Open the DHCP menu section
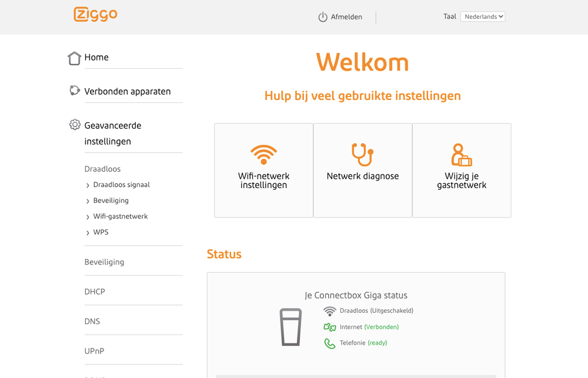 click(x=95, y=292)
